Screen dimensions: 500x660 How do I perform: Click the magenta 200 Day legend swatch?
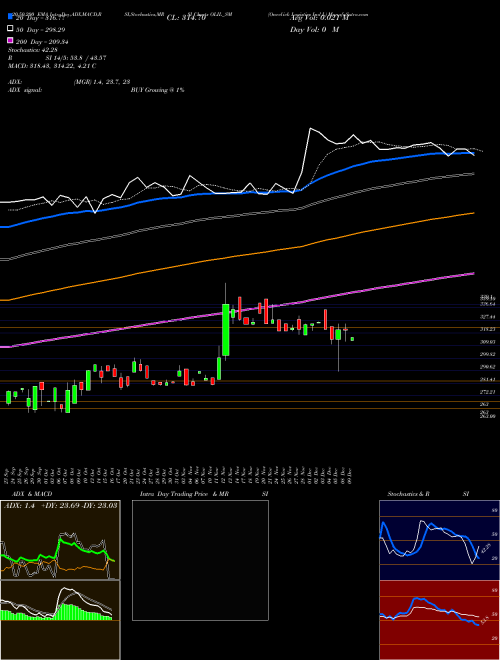pos(11,40)
